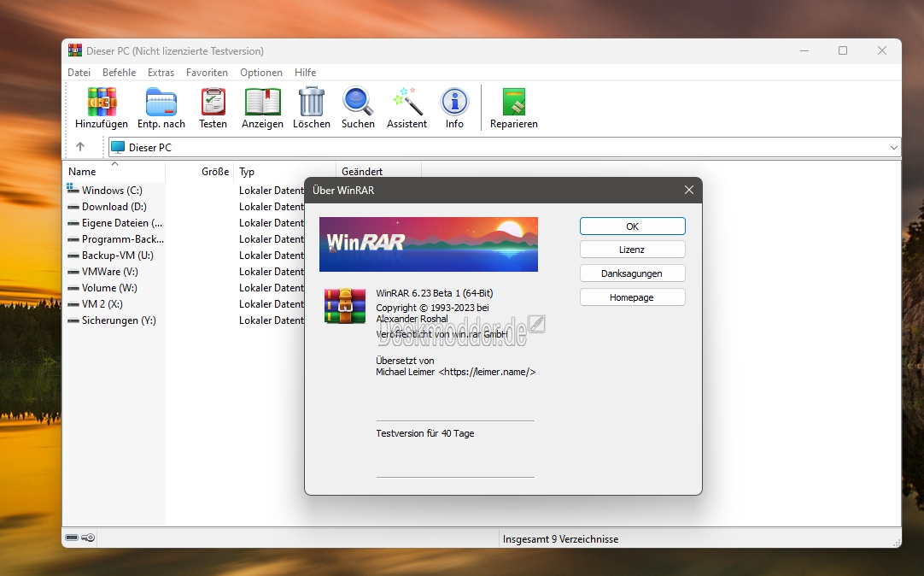Click the leimer.name translator URL text
The width and height of the screenshot is (924, 576).
[488, 372]
